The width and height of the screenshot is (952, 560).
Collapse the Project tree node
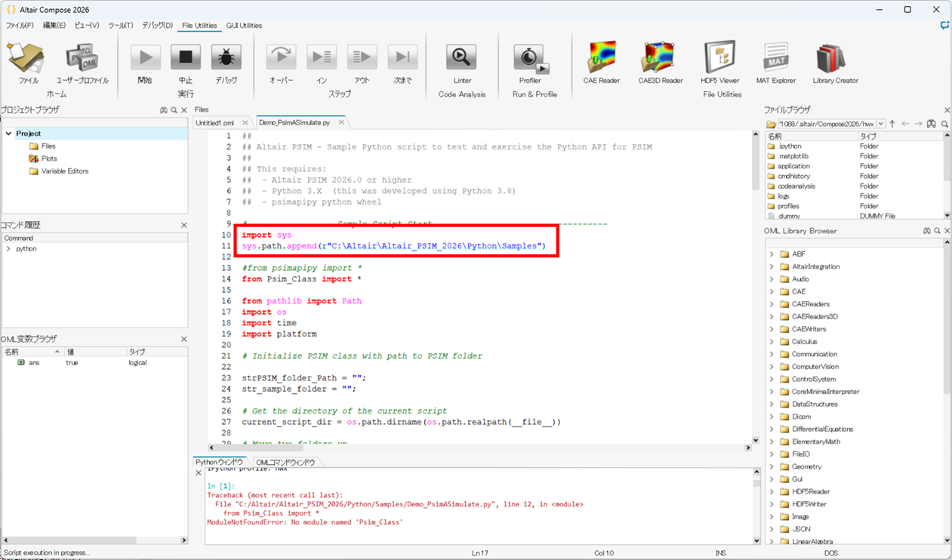pos(9,134)
